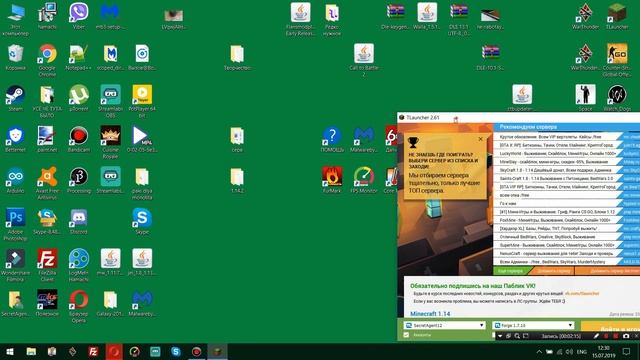Viewport: 640px width, 360px height.
Task: Click the Bandicam screenshot camera icon
Action: click(626, 336)
